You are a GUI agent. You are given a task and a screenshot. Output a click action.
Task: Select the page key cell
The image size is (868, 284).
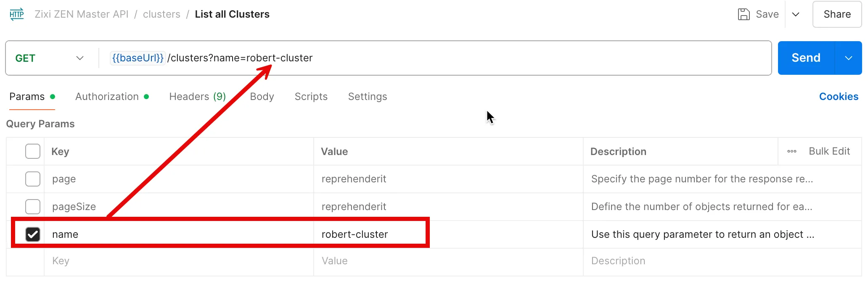click(179, 179)
